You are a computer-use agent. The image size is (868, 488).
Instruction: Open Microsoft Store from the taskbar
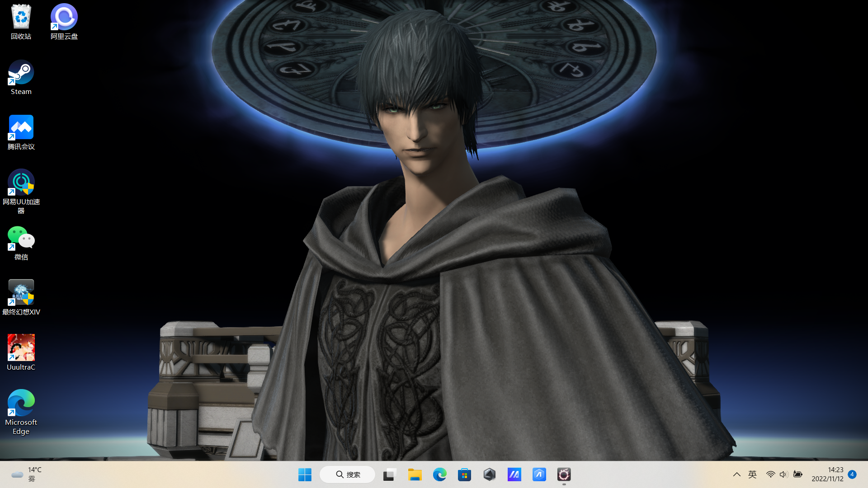point(464,474)
